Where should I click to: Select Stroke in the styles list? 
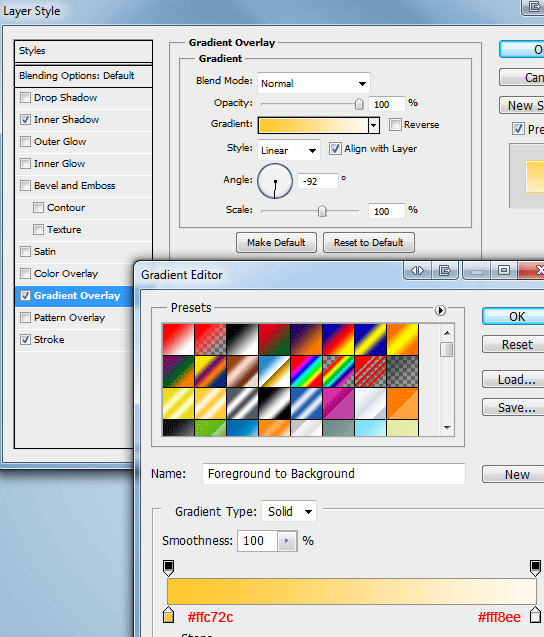tap(49, 340)
